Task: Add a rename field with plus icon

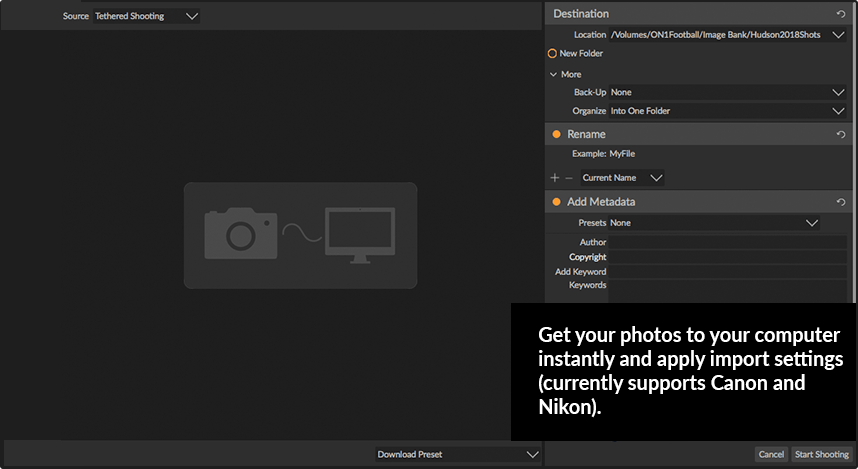Action: click(x=555, y=178)
